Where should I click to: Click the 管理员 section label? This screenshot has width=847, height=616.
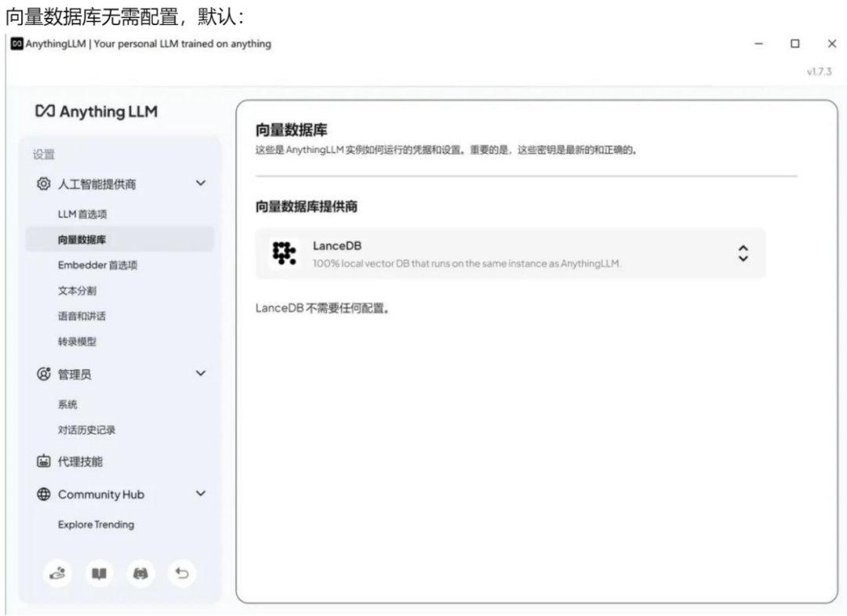[75, 374]
